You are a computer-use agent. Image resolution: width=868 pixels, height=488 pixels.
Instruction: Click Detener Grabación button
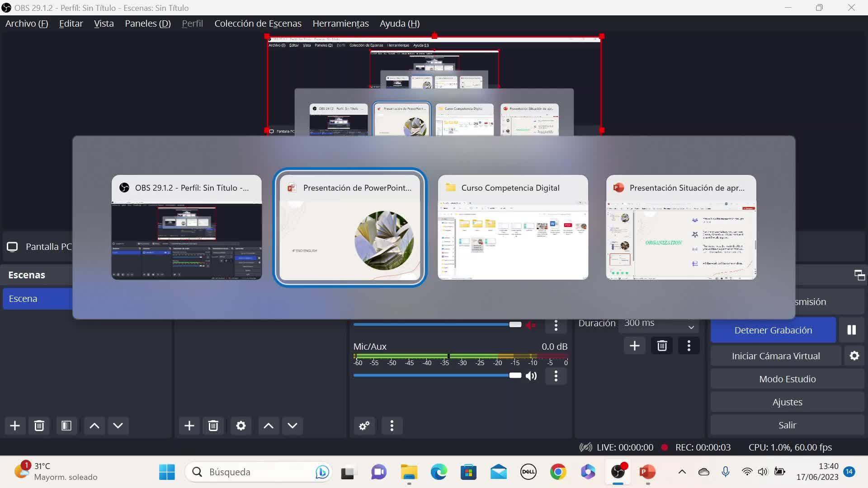click(773, 330)
